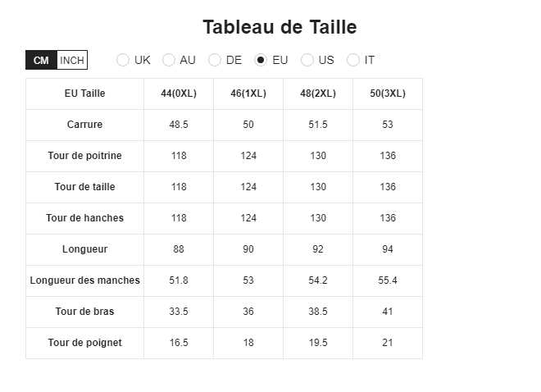Click the Tour de bras row label
Screen dimensions: 541x392
coord(85,312)
